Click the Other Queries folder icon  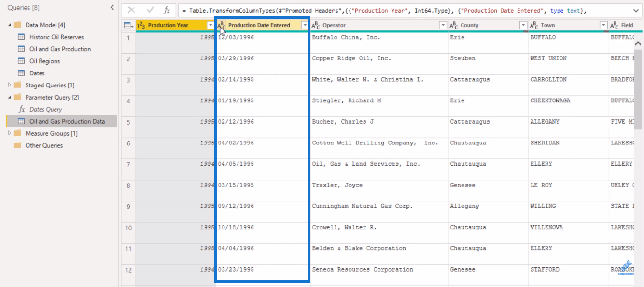[x=17, y=145]
